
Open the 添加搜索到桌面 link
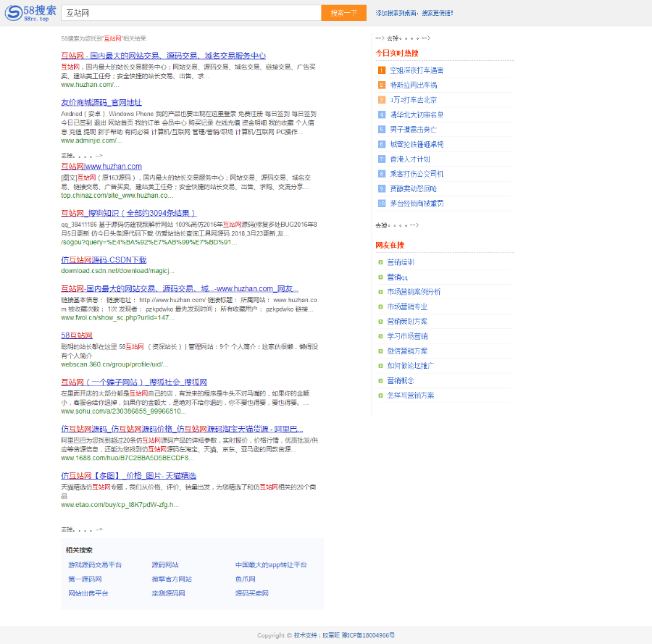point(414,13)
